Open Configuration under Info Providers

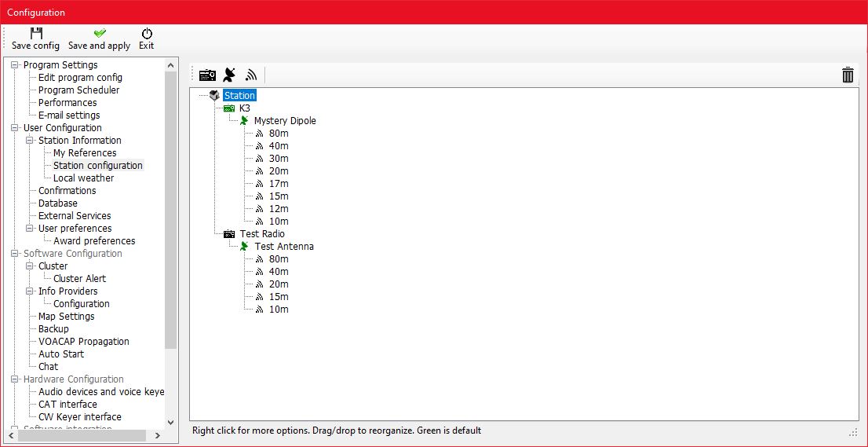point(82,303)
